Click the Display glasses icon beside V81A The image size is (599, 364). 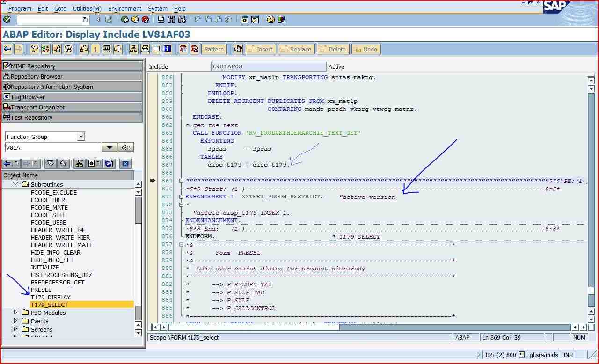pos(125,147)
